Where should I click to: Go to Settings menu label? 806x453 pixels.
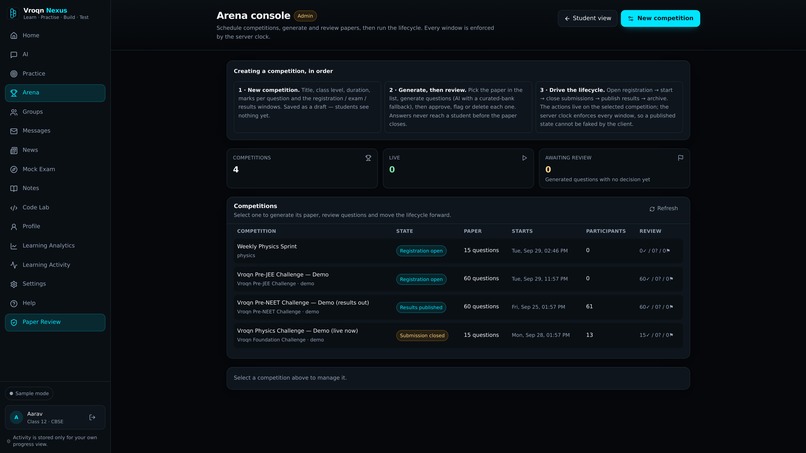click(x=34, y=284)
